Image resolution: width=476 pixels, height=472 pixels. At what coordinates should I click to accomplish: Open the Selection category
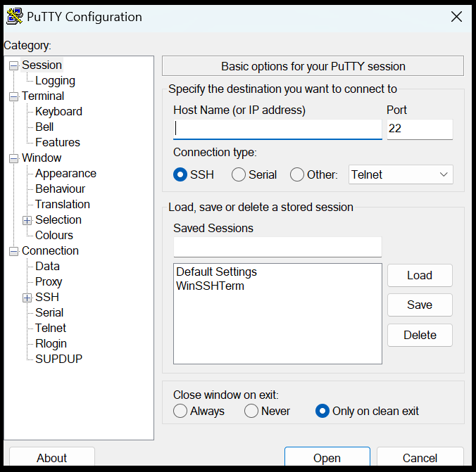pos(58,220)
